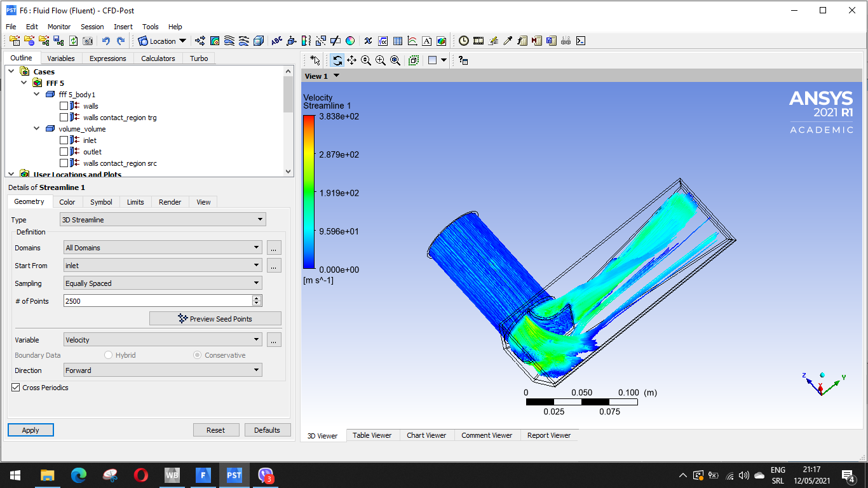Open the Tools menu
This screenshot has height=488, width=868.
click(151, 27)
